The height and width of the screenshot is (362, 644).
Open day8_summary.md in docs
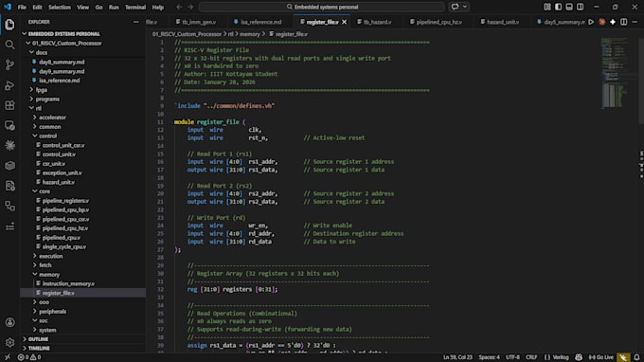point(62,62)
